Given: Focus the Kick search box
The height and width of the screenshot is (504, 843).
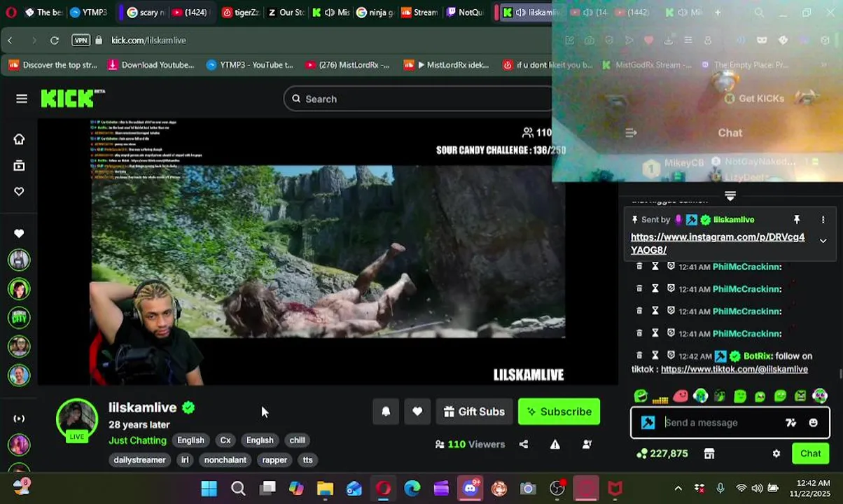Looking at the screenshot, I should (417, 99).
